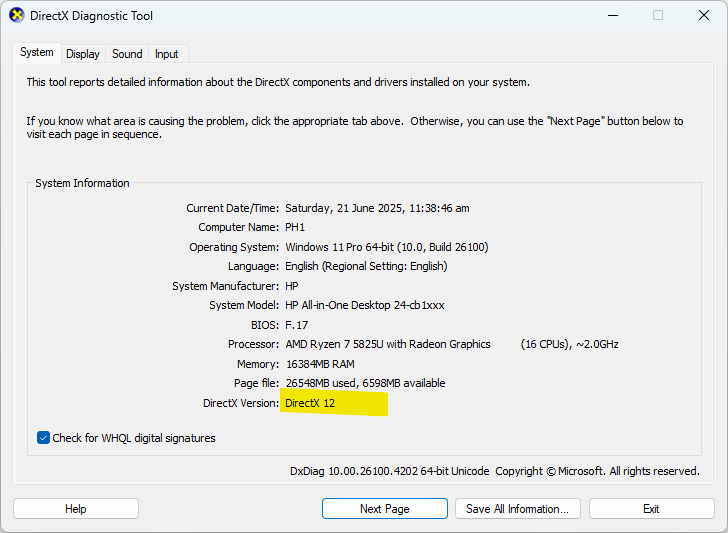The width and height of the screenshot is (728, 533).
Task: Click Save All Information button
Action: pos(518,509)
